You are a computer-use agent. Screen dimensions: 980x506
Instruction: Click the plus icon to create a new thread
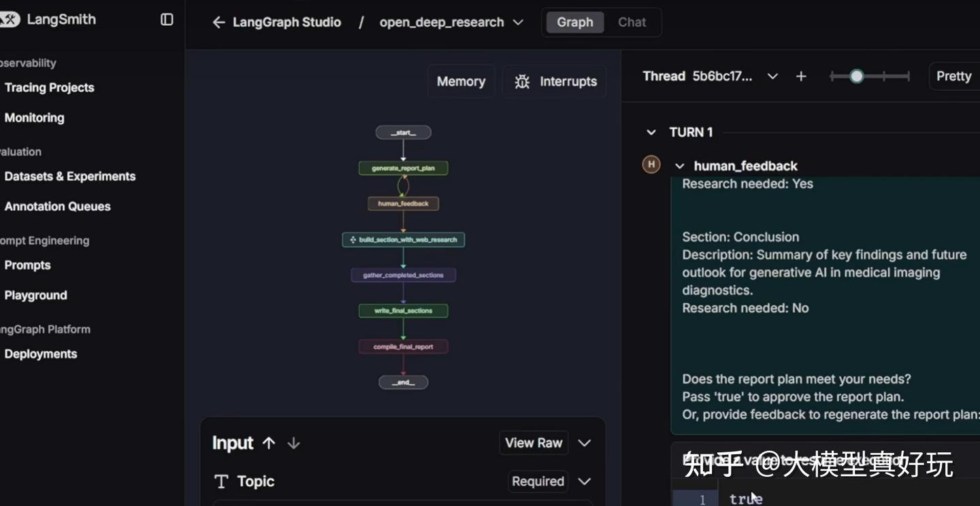coord(801,76)
